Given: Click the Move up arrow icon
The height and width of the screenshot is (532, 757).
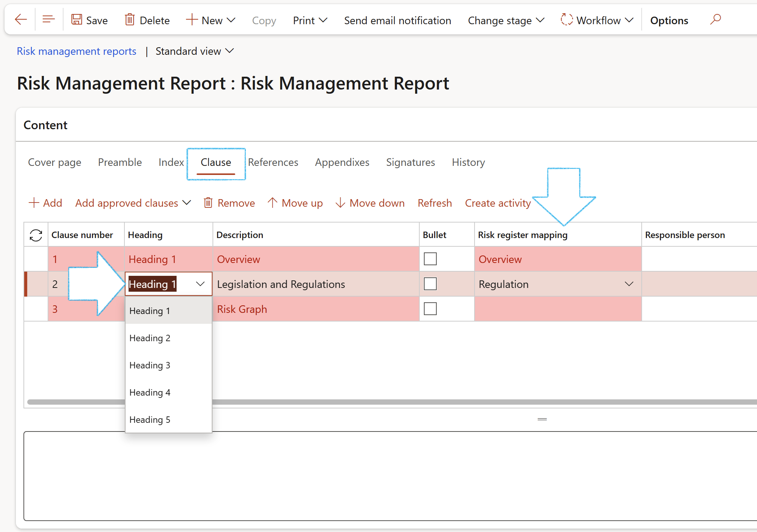Looking at the screenshot, I should 272,203.
